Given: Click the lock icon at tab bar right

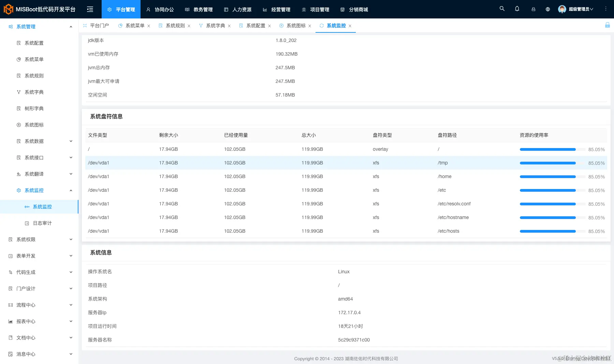Looking at the screenshot, I should pos(608,25).
